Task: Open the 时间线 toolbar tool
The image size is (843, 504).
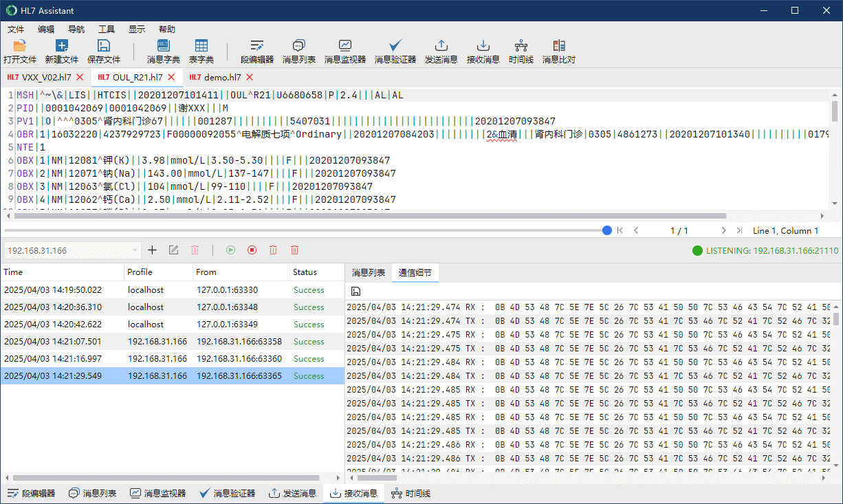Action: [521, 52]
